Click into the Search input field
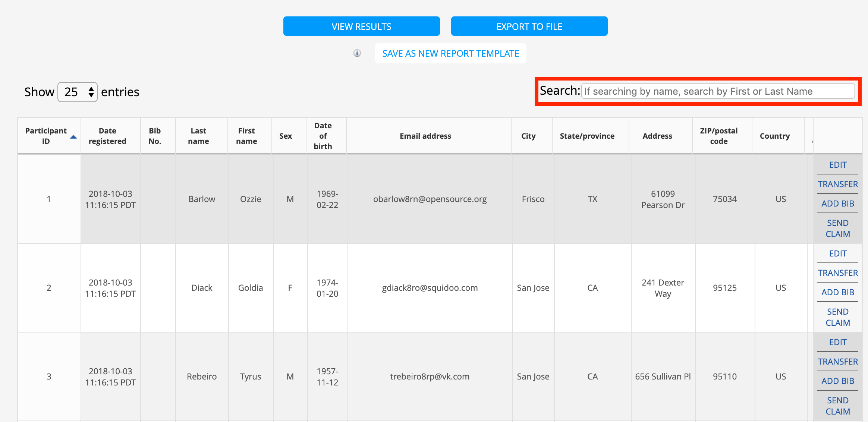868x422 pixels. pos(717,91)
